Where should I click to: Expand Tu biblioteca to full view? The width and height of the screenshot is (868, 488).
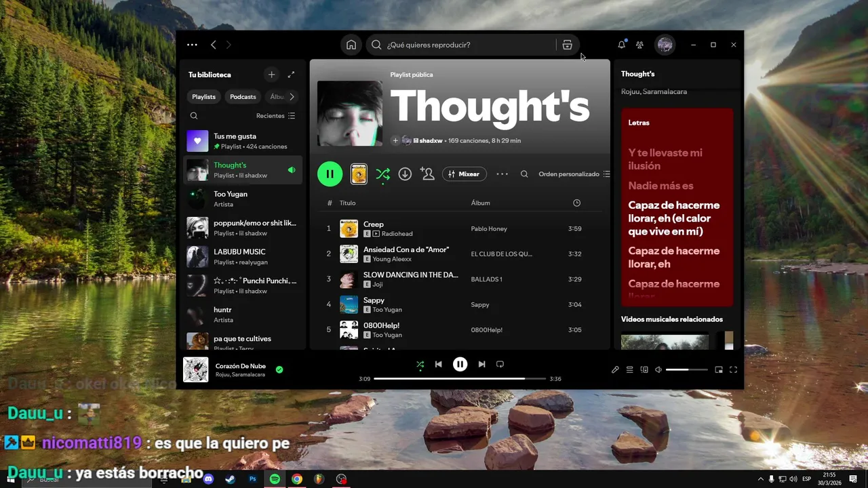click(291, 75)
